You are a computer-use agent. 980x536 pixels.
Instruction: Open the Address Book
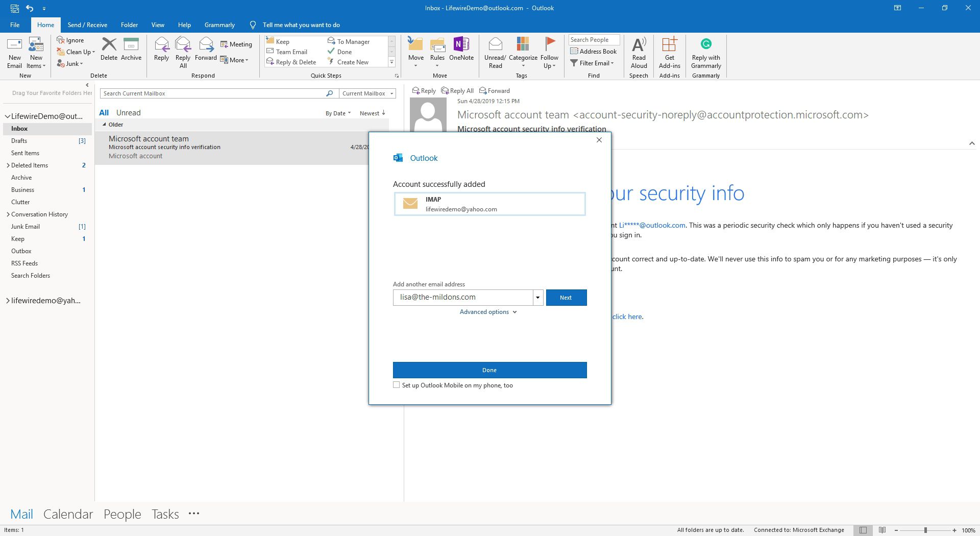click(593, 52)
